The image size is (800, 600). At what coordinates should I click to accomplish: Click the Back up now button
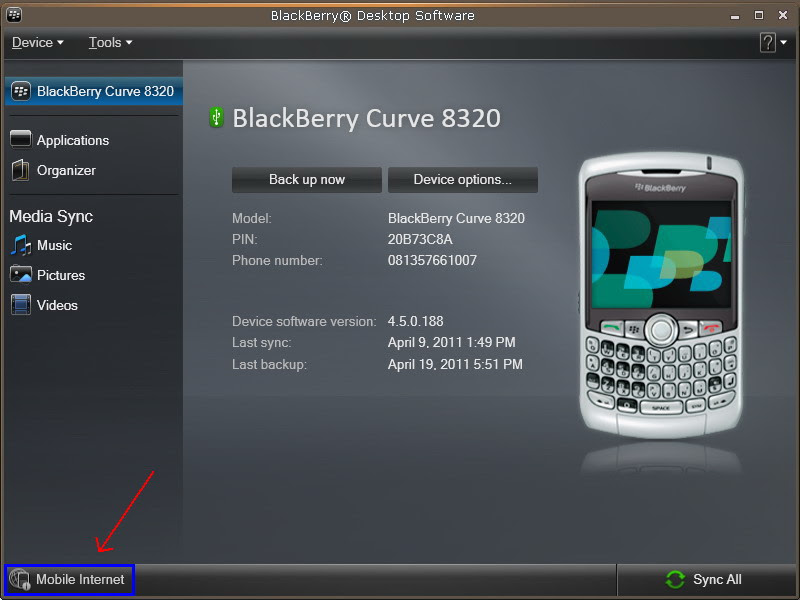click(307, 180)
